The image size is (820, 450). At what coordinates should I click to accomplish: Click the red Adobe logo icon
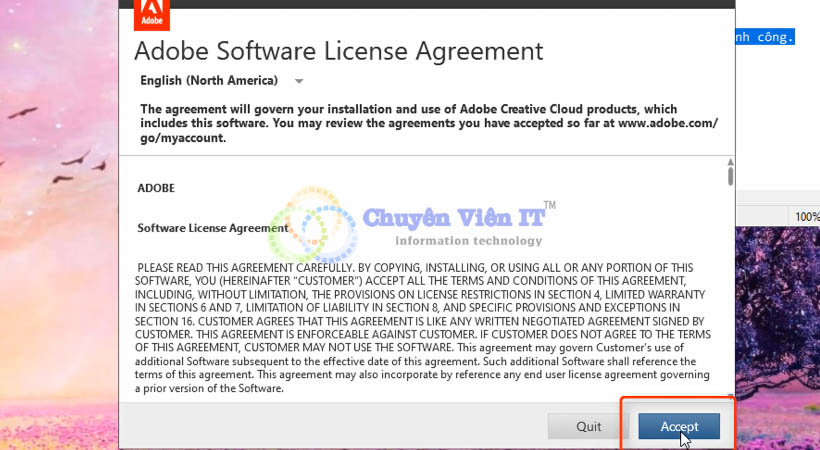151,14
